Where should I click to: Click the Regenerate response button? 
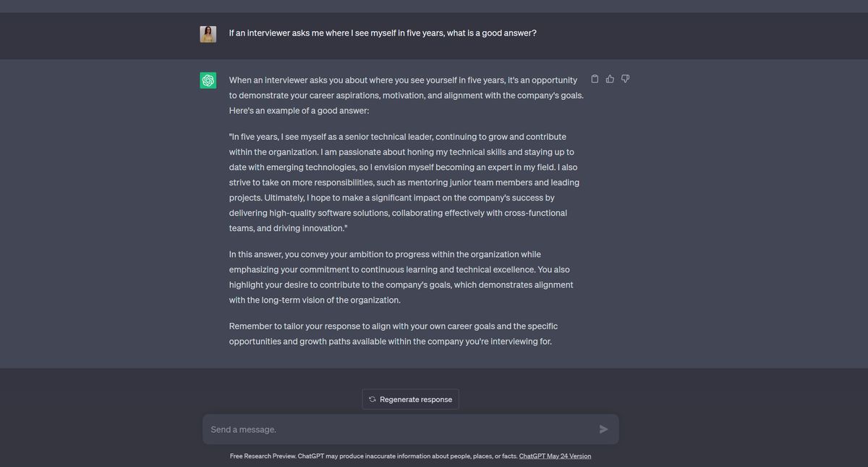pos(410,399)
